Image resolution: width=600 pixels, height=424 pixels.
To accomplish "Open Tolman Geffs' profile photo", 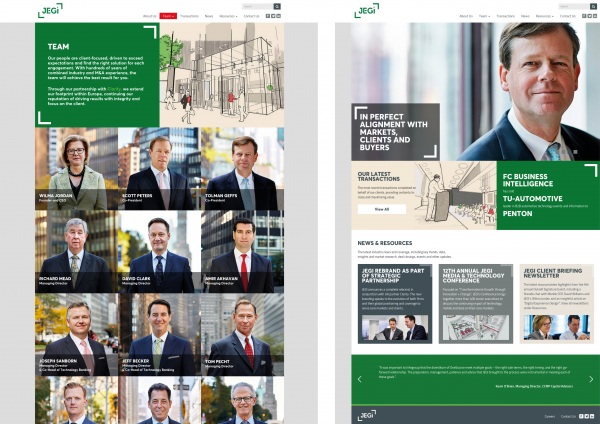I will click(x=243, y=168).
